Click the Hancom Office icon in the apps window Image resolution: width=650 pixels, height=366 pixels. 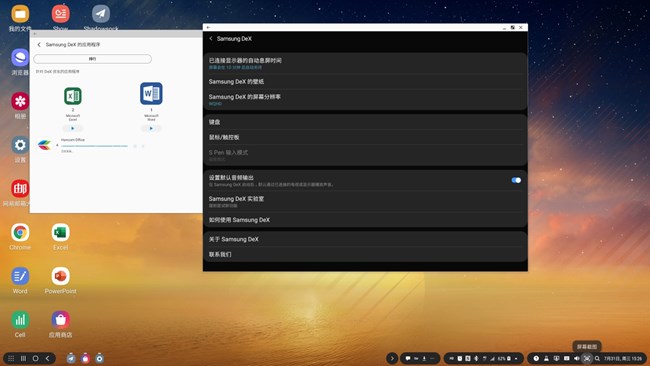point(44,145)
